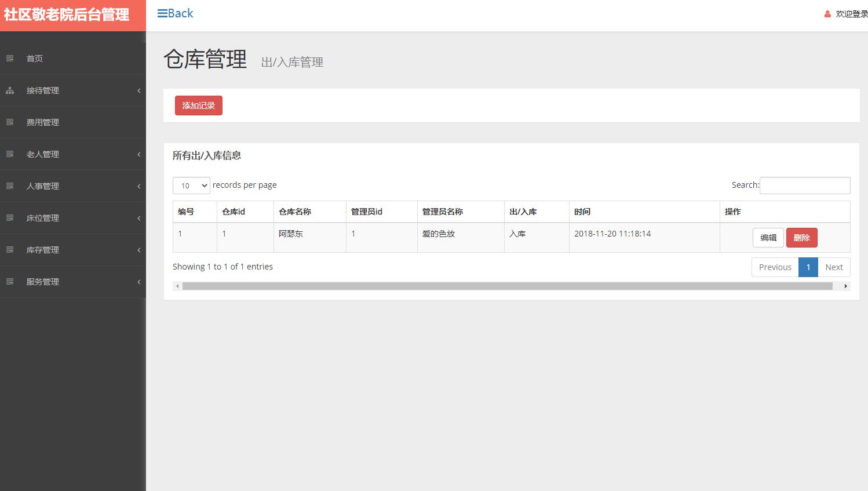
Task: Click the grid icon beside 库存管理
Action: point(9,250)
